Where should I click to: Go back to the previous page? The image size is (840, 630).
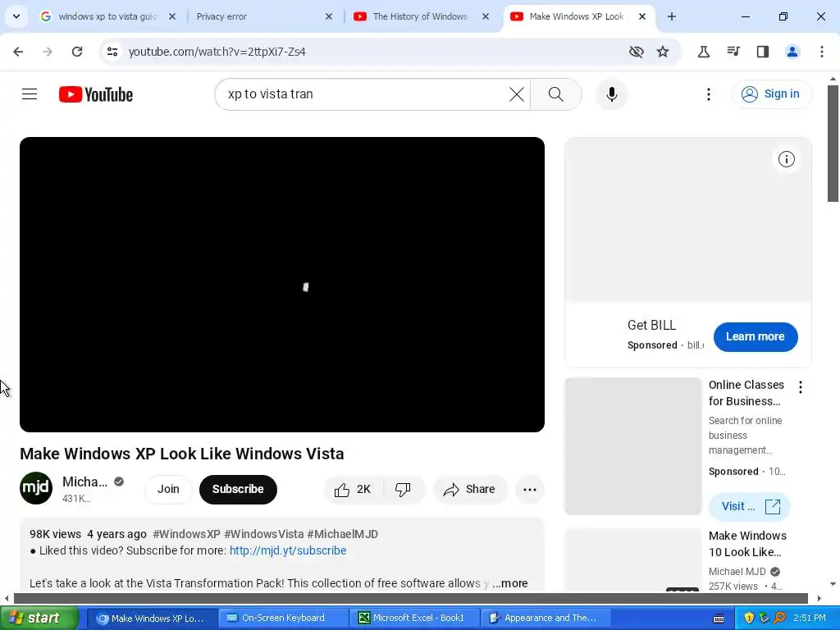[18, 52]
